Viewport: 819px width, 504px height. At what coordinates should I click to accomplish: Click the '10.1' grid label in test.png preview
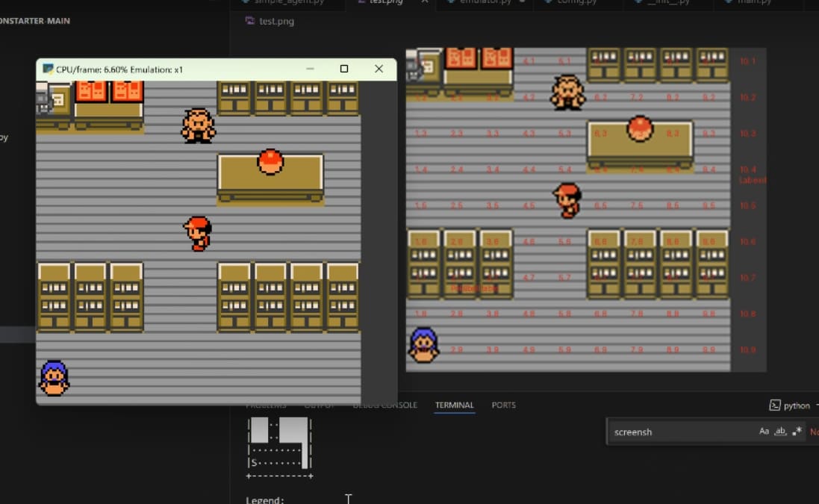pos(747,62)
